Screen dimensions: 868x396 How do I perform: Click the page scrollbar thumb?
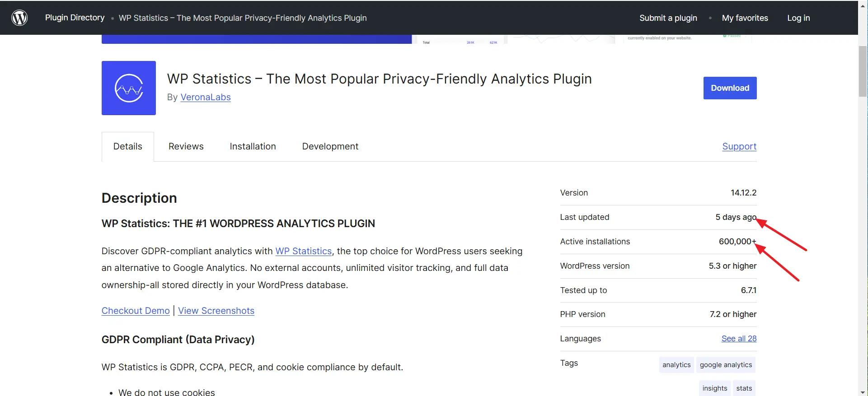863,71
